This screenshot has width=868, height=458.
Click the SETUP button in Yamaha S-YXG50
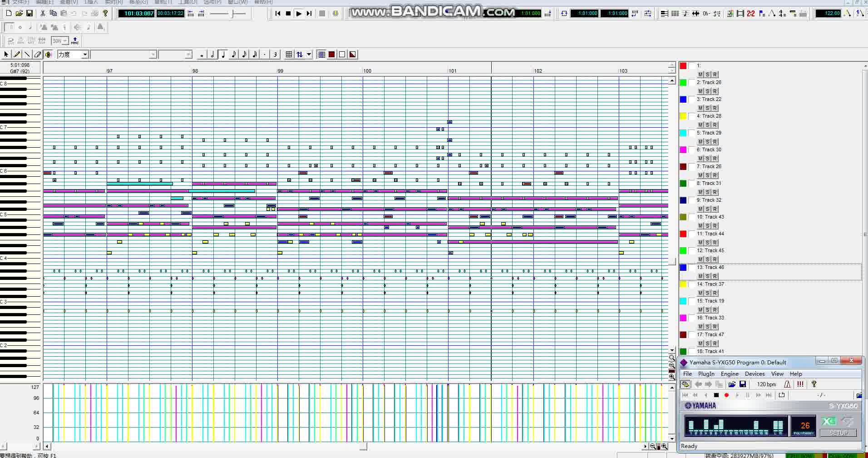[x=838, y=433]
